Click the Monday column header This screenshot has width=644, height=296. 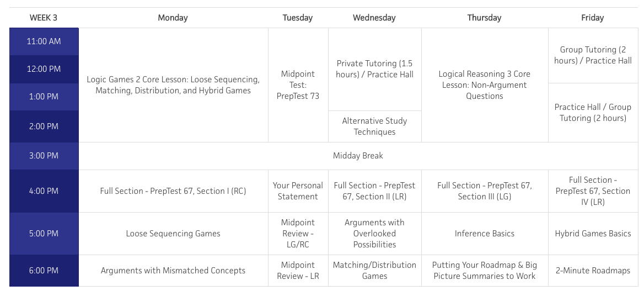click(x=173, y=18)
